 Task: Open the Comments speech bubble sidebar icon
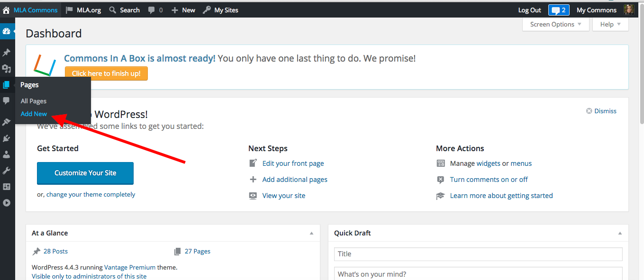[7, 100]
